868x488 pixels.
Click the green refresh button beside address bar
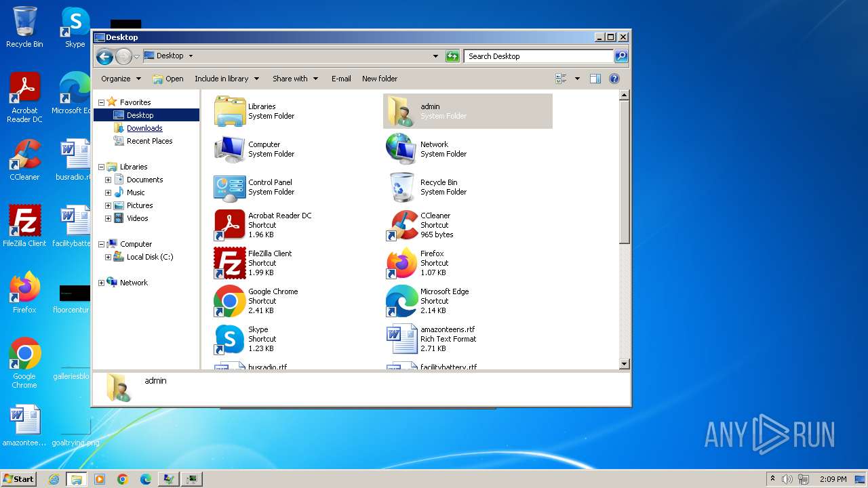coord(452,56)
